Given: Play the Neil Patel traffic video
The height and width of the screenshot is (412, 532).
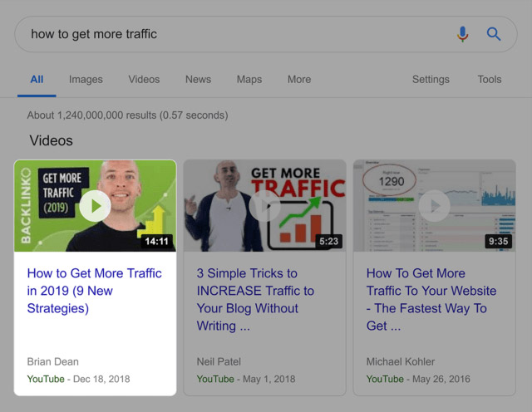Looking at the screenshot, I should 264,206.
